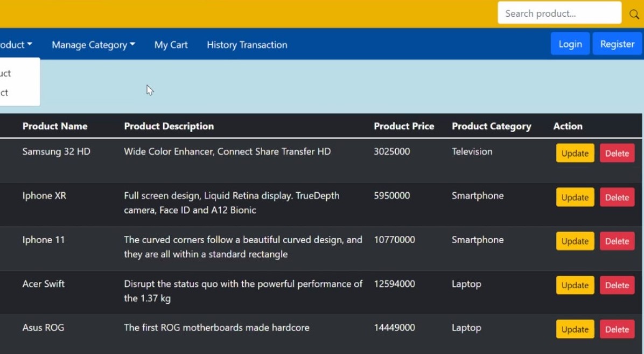
Task: Click the Action column header
Action: [x=568, y=126]
